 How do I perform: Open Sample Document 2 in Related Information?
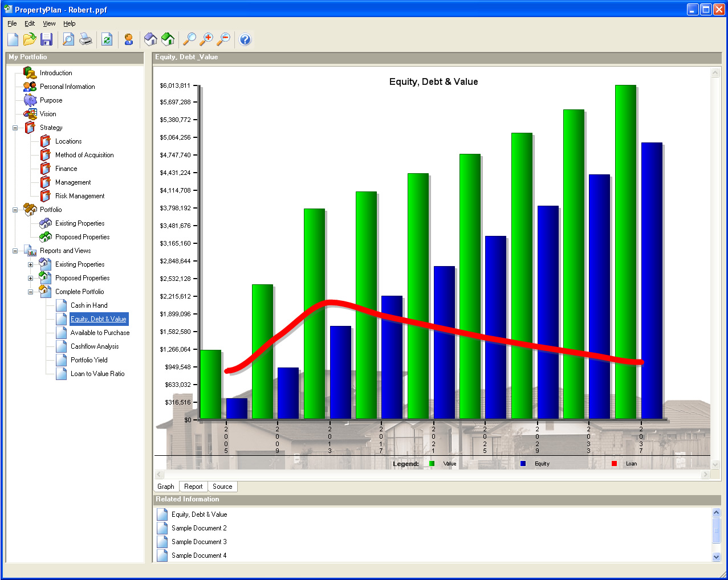(199, 528)
